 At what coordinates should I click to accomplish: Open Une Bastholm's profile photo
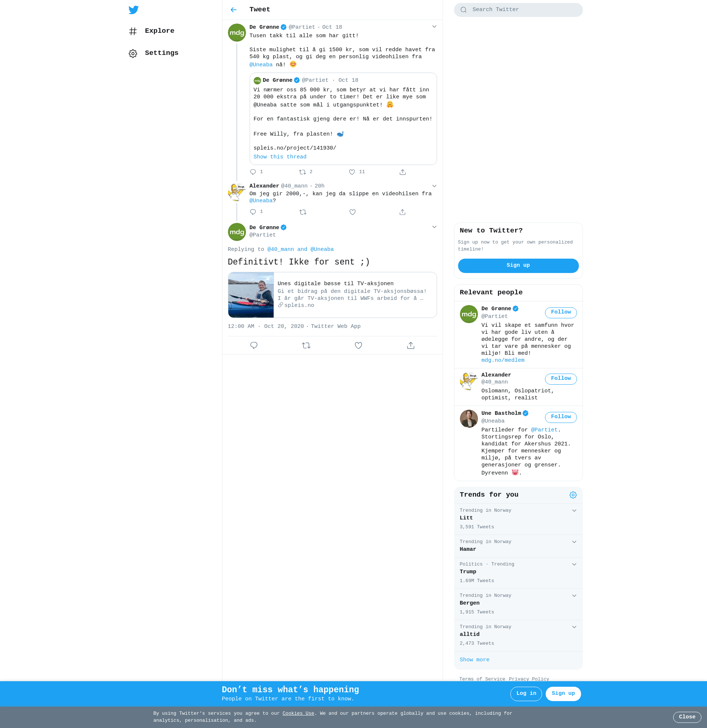click(x=469, y=419)
